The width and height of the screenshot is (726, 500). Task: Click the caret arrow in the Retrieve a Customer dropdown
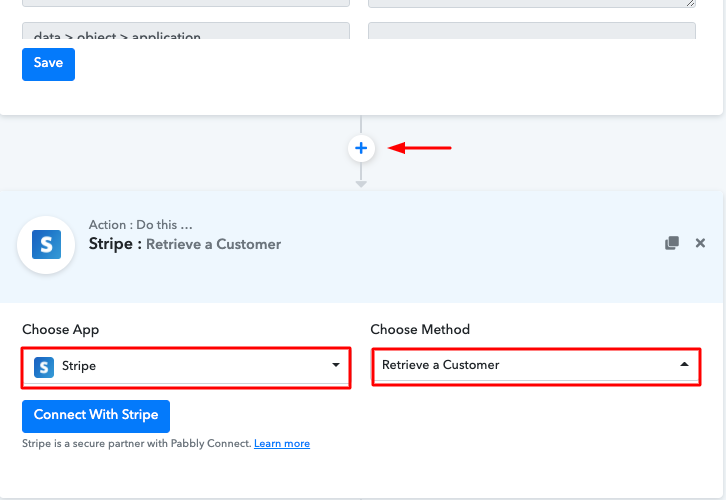(x=684, y=364)
